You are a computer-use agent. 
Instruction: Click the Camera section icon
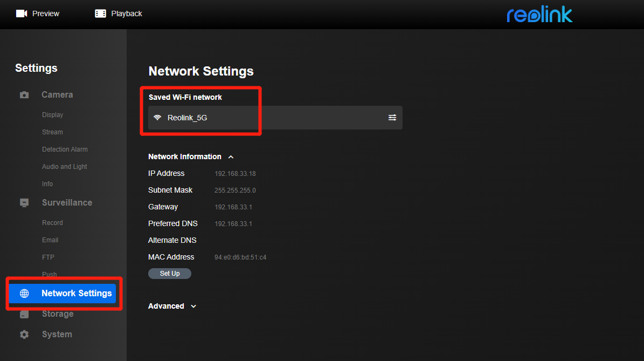click(x=24, y=95)
